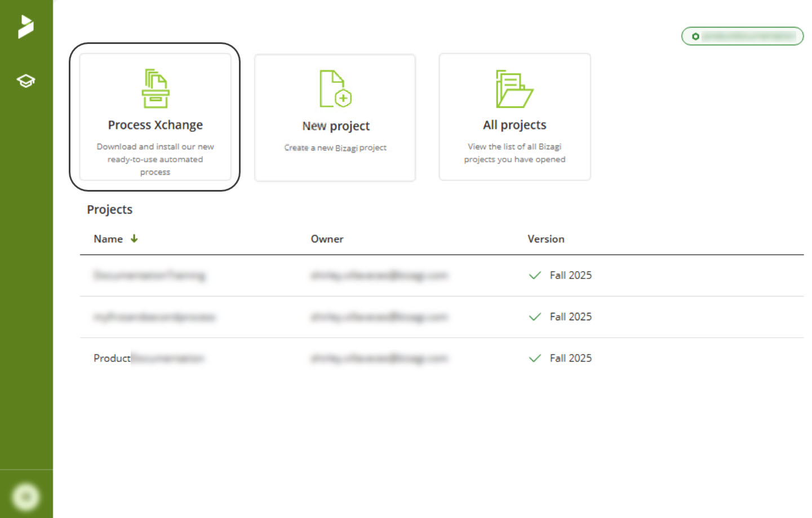812x518 pixels.
Task: Select the second project name in the list
Action: pos(154,317)
